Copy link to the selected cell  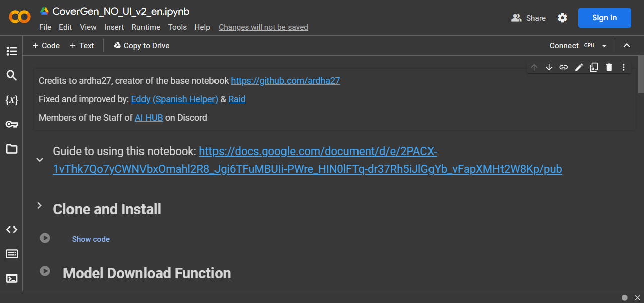[564, 67]
